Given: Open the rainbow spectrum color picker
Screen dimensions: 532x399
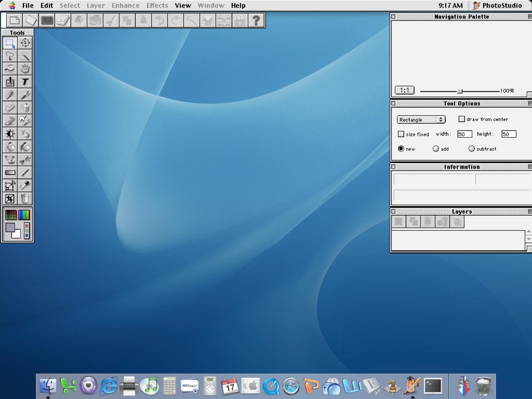Looking at the screenshot, I should (24, 215).
